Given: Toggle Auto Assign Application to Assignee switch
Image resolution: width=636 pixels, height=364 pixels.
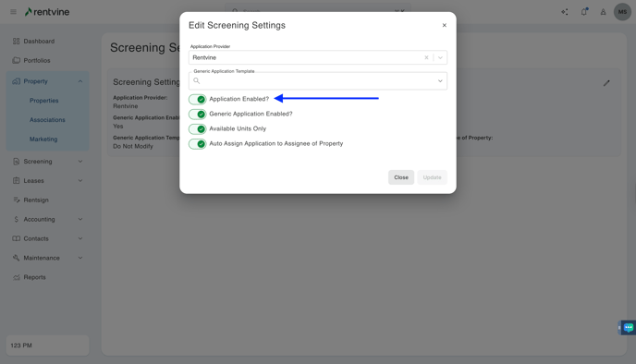Looking at the screenshot, I should click(198, 144).
